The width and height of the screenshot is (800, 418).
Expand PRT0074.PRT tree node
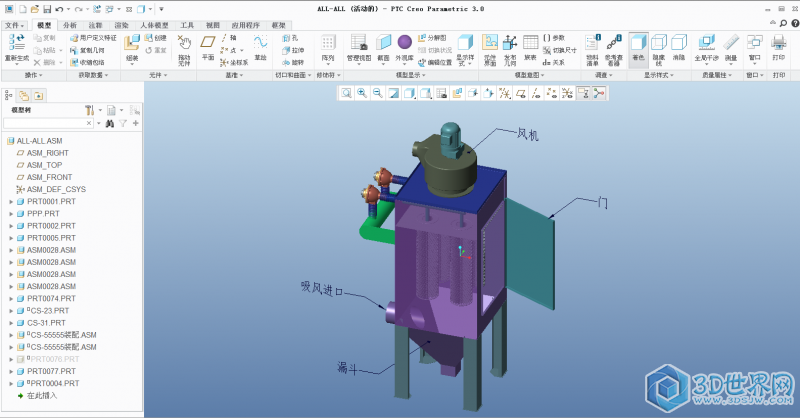(x=11, y=299)
